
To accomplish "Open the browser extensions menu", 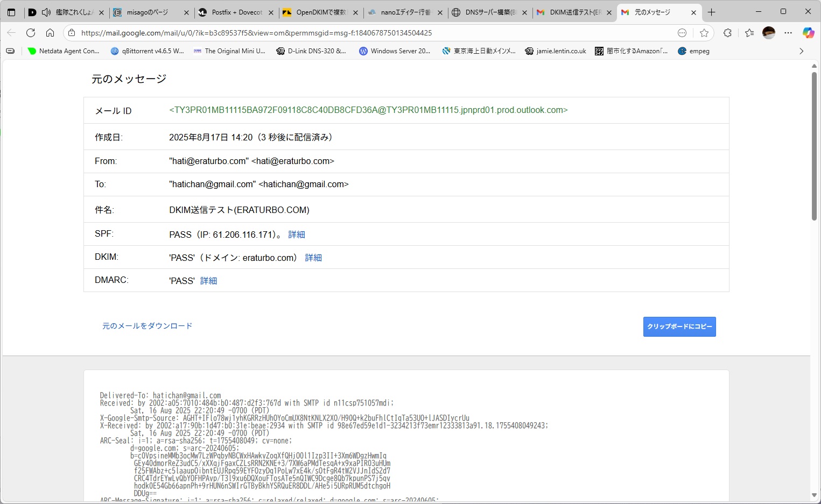I will coord(727,33).
